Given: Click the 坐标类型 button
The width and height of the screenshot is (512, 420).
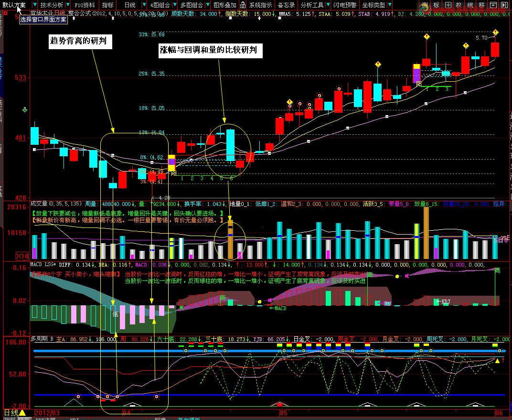Looking at the screenshot, I should 373,5.
